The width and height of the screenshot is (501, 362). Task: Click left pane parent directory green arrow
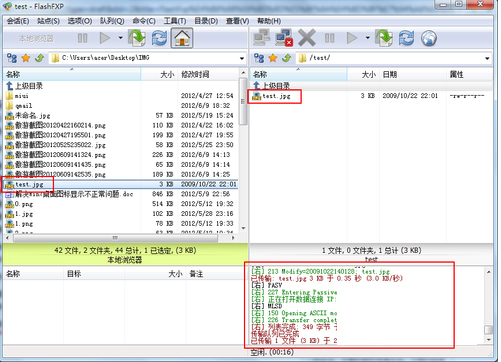click(39, 58)
